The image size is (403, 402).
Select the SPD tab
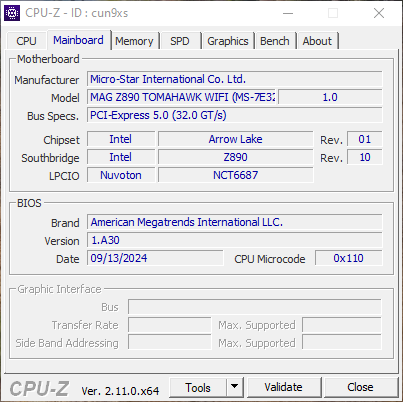point(180,41)
